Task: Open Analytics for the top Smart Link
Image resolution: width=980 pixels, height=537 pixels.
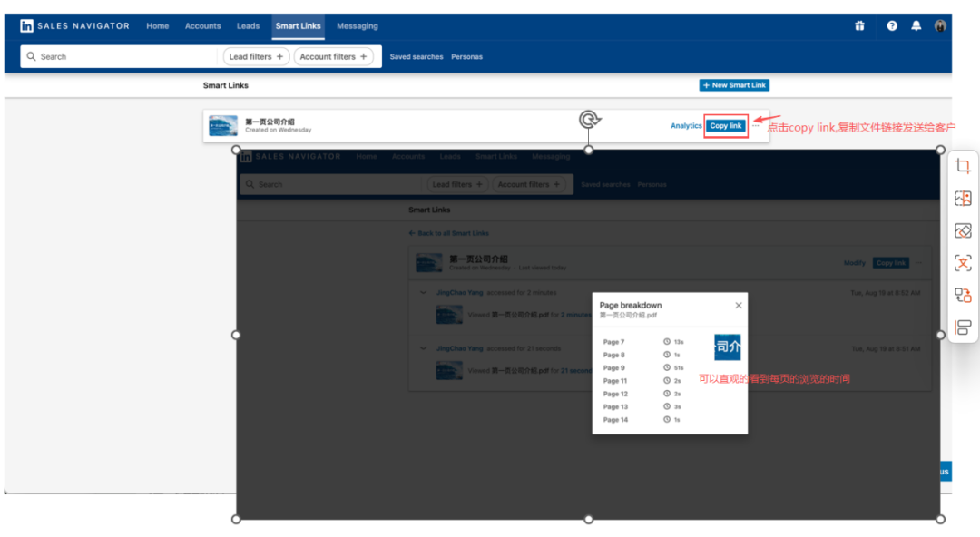Action: [x=686, y=126]
